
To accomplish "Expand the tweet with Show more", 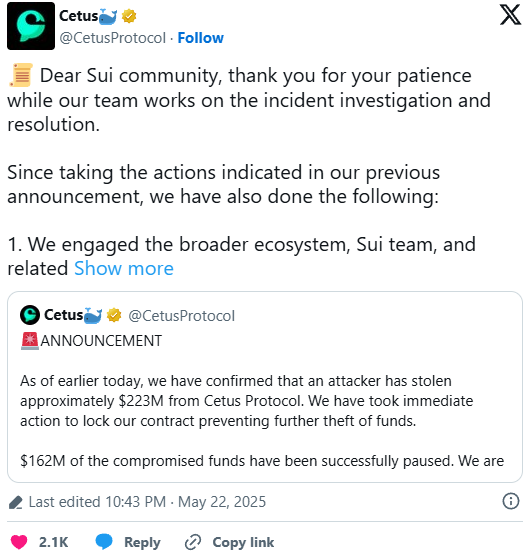I will (124, 268).
